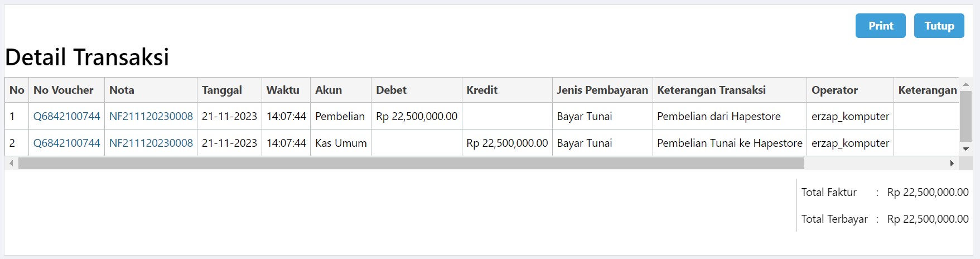Click the Print button
This screenshot has height=259, width=980.
(x=880, y=26)
